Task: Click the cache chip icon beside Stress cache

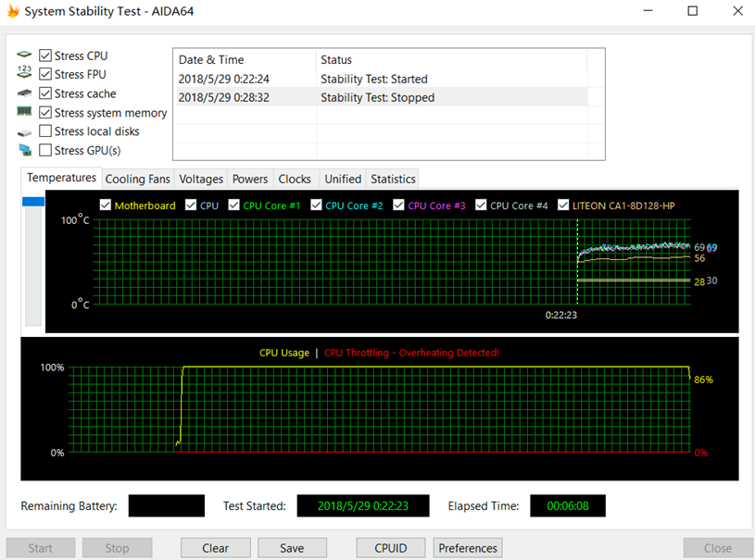Action: [24, 93]
